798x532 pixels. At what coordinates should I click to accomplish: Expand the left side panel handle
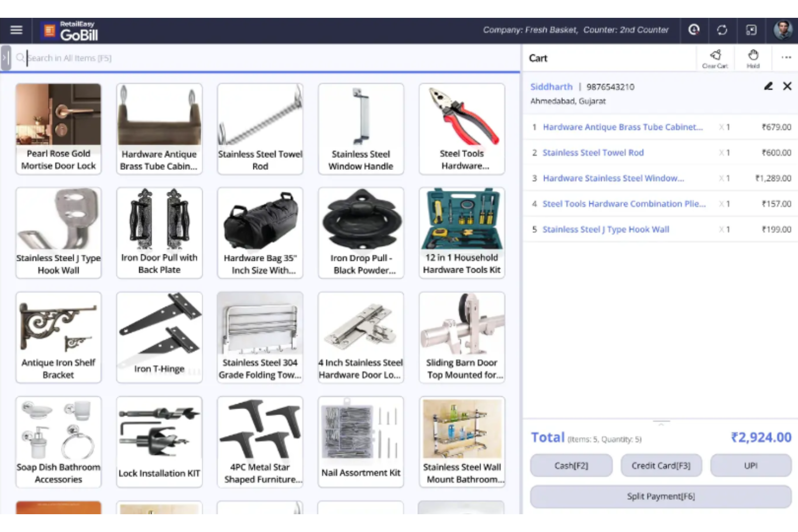tap(5, 58)
